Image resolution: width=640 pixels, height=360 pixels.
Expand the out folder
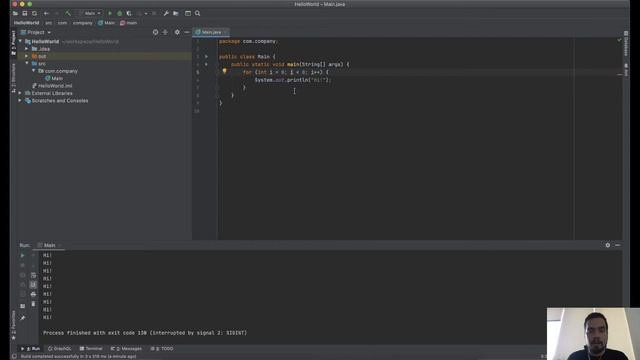pos(27,56)
